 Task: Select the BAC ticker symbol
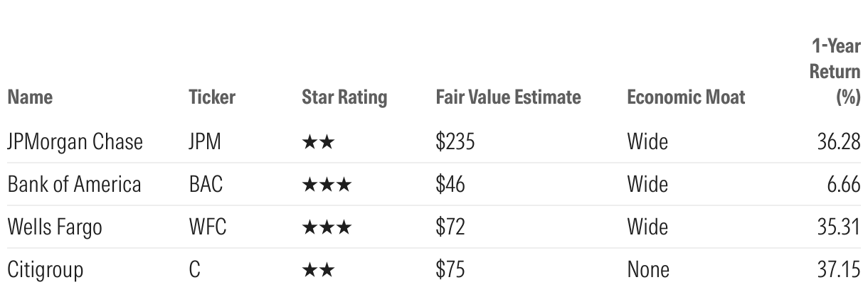click(206, 185)
